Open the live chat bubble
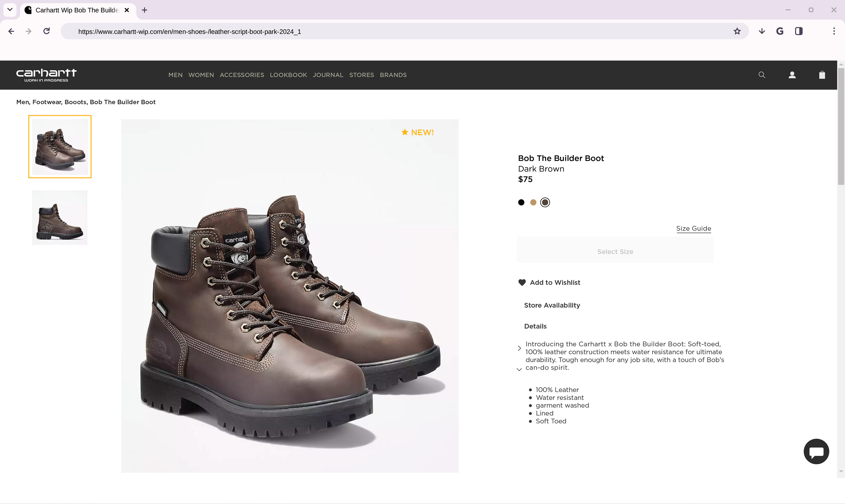This screenshot has width=845, height=504. click(816, 451)
